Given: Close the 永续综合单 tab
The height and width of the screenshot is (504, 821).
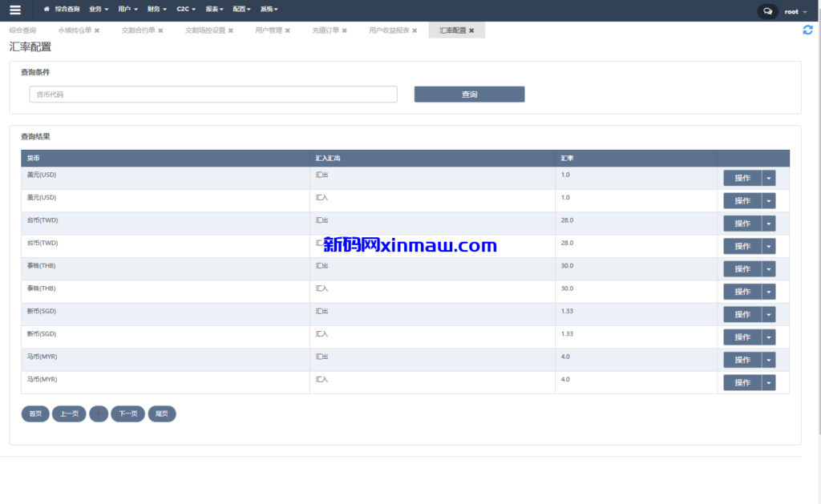Looking at the screenshot, I should 98,29.
